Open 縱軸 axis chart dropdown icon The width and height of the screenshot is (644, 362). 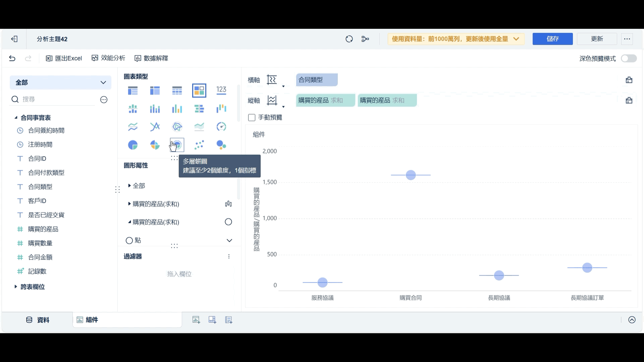click(x=283, y=107)
